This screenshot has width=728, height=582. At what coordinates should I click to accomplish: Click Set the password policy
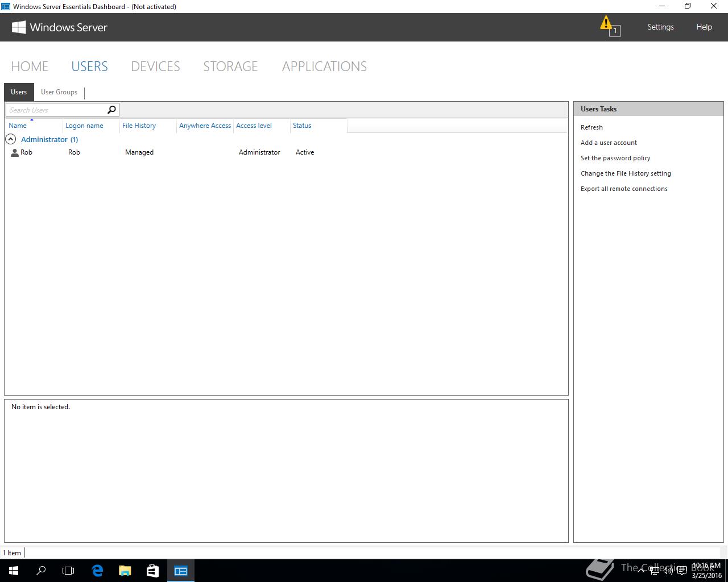615,158
